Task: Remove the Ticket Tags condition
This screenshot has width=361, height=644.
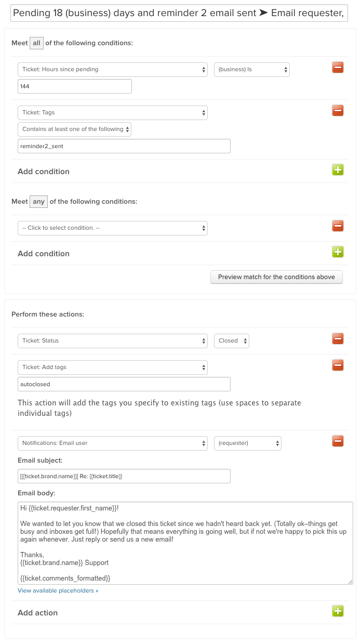Action: [x=338, y=110]
